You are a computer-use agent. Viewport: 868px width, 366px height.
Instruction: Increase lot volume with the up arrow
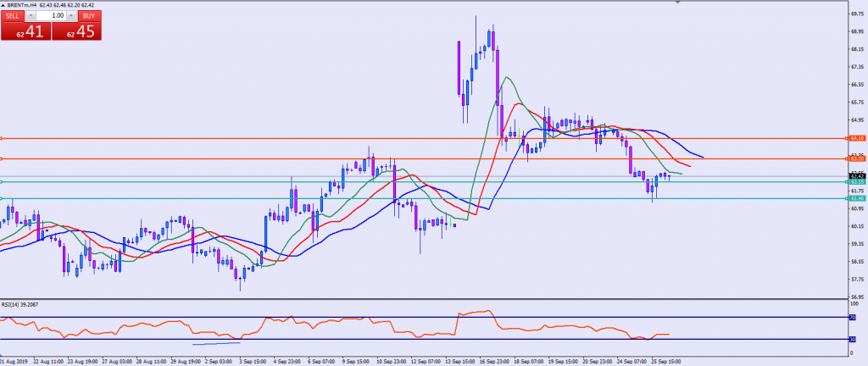[x=72, y=16]
